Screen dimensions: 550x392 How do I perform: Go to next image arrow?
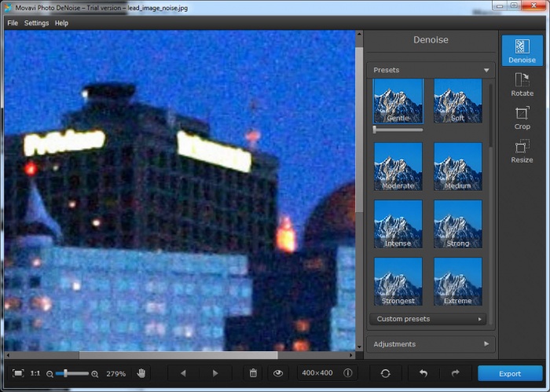pyautogui.click(x=215, y=373)
